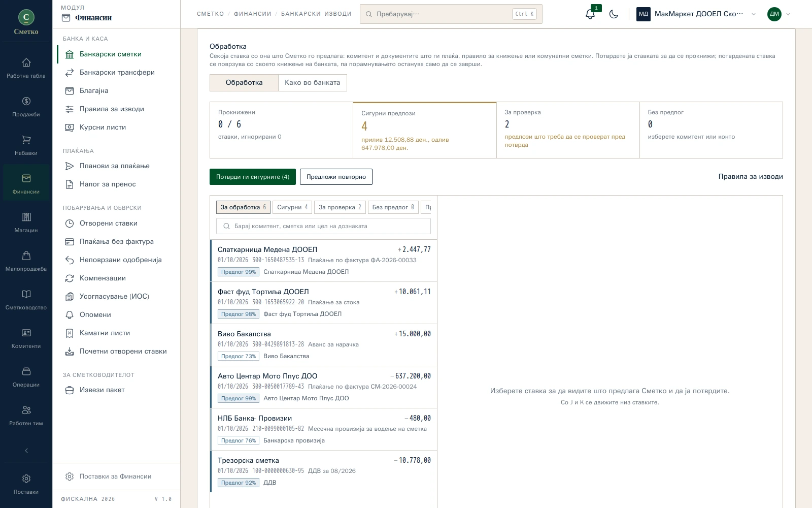Select the Обработка view toggle

[x=244, y=82]
